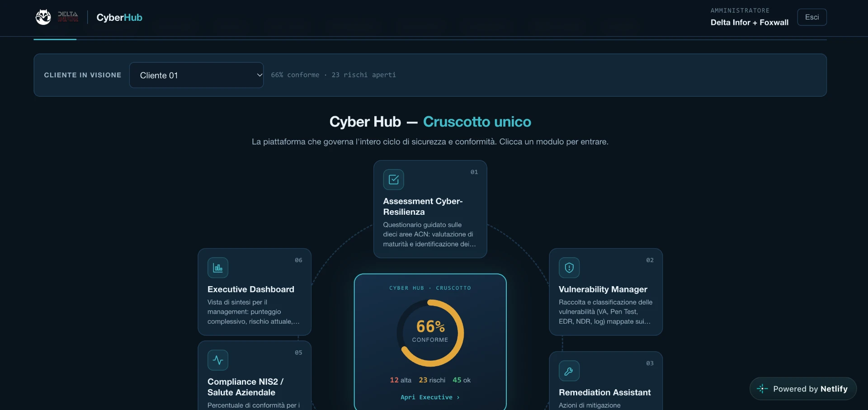
Task: Click the Delta Infor wolf logo
Action: [43, 17]
